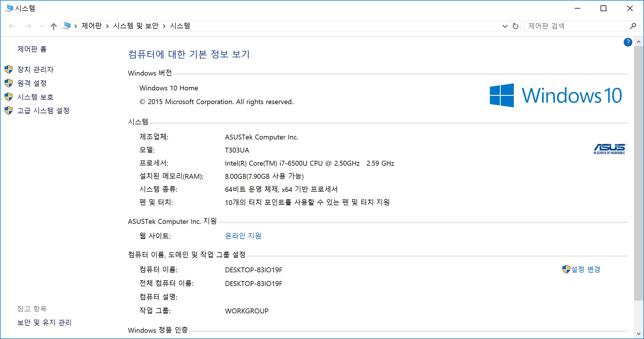644x339 pixels.
Task: Click the computer icon in address bar
Action: point(67,26)
